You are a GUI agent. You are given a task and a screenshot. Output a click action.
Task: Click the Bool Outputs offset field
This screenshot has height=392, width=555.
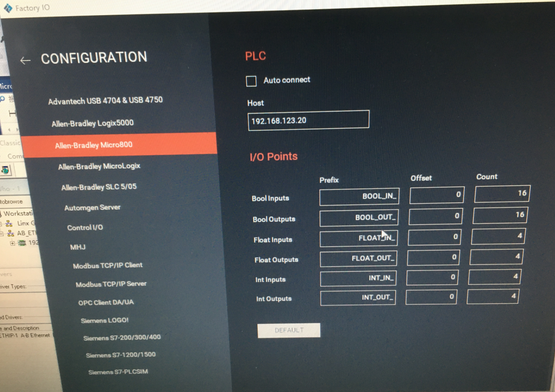click(436, 216)
